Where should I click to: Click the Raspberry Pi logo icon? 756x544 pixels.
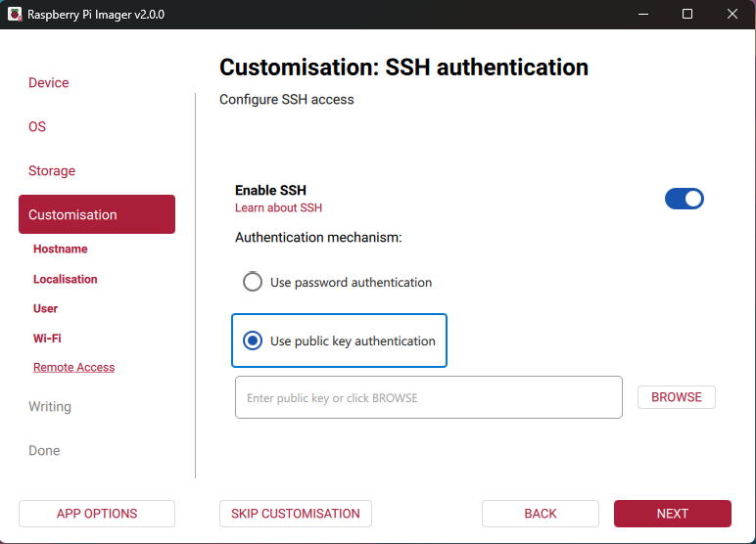[x=14, y=15]
